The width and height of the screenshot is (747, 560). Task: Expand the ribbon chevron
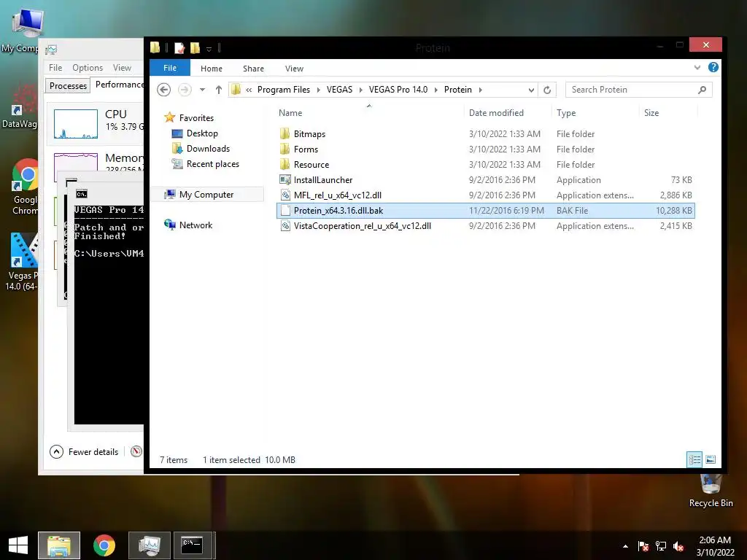[x=697, y=68]
